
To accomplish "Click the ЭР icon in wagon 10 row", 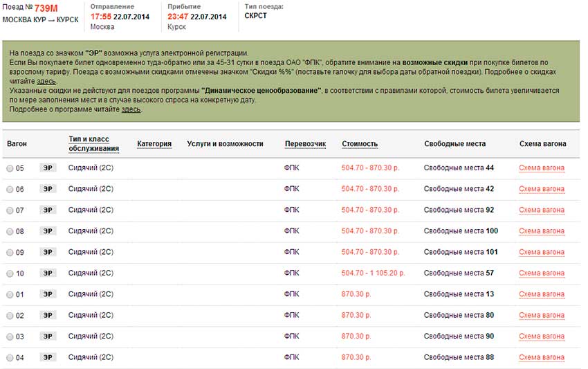I will [x=48, y=273].
